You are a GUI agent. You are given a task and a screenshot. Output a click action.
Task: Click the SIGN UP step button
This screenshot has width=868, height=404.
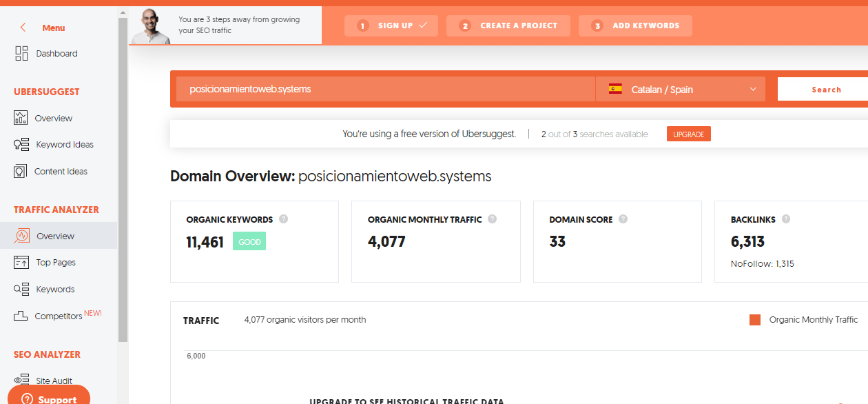click(x=391, y=26)
